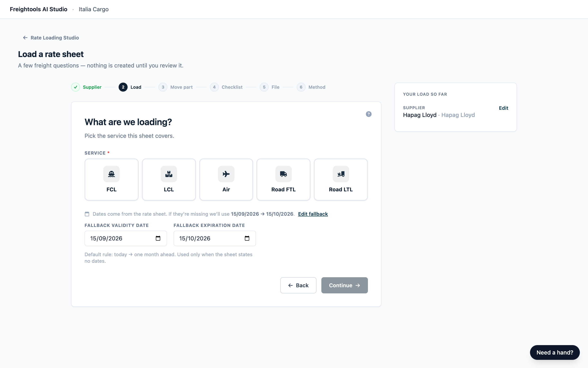Viewport: 588px width, 368px height.
Task: Open the Need a hand? chat
Action: coord(555,352)
